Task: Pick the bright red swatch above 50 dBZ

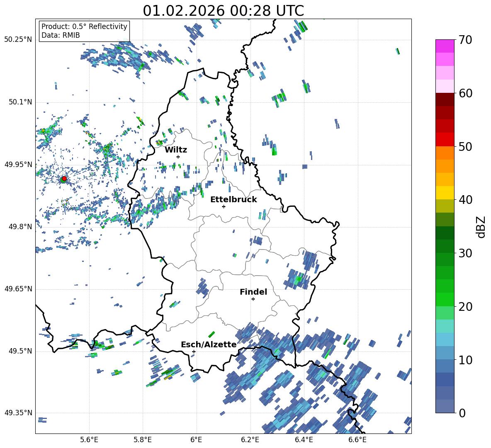Action: pyautogui.click(x=445, y=139)
